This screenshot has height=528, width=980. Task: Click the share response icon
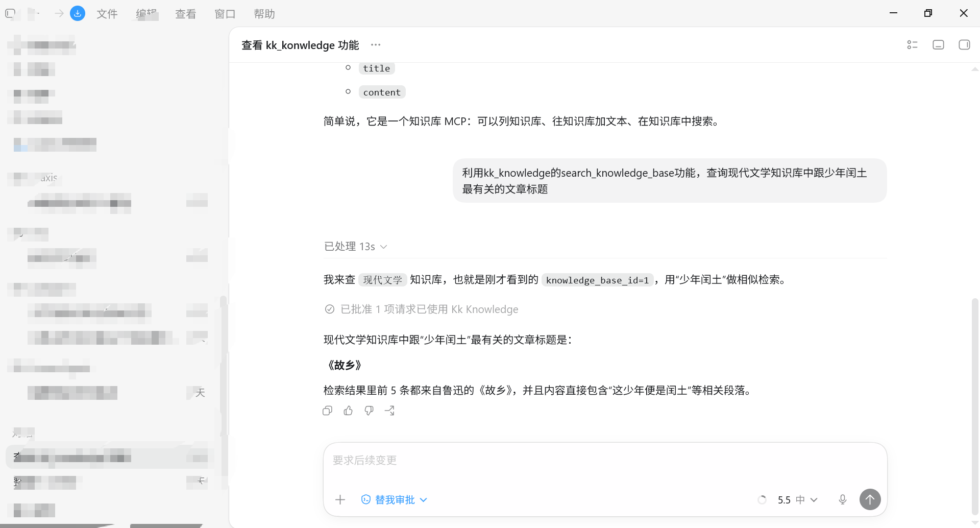pos(390,411)
